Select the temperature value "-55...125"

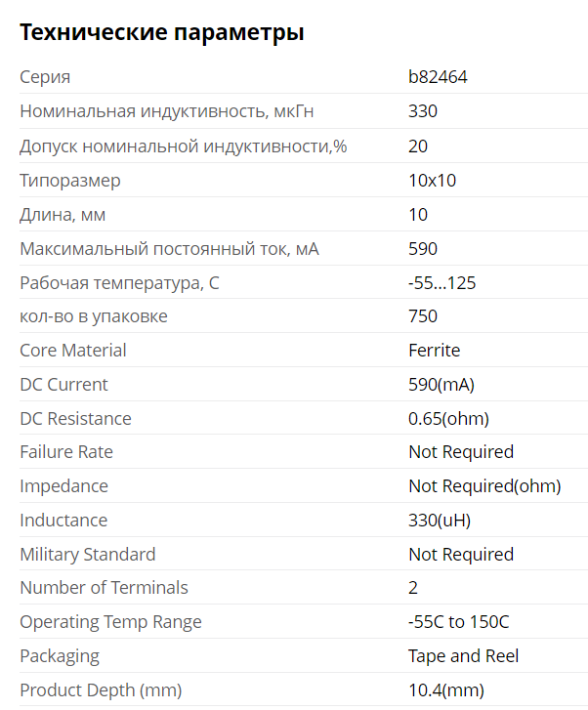(x=441, y=283)
